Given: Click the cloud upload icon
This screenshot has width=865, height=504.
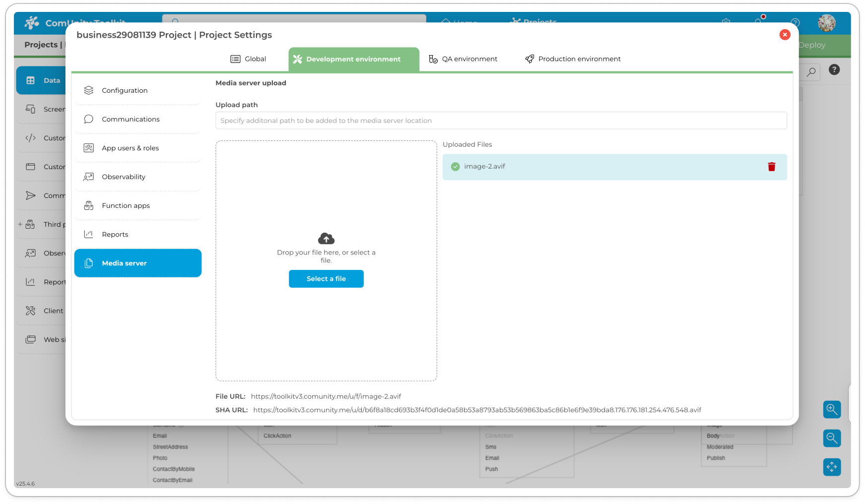Looking at the screenshot, I should point(326,239).
